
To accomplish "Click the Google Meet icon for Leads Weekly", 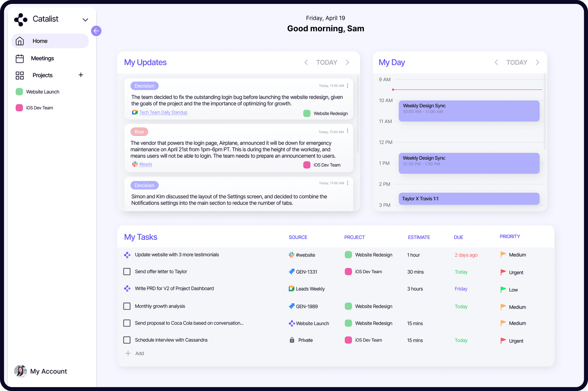I will pyautogui.click(x=292, y=289).
